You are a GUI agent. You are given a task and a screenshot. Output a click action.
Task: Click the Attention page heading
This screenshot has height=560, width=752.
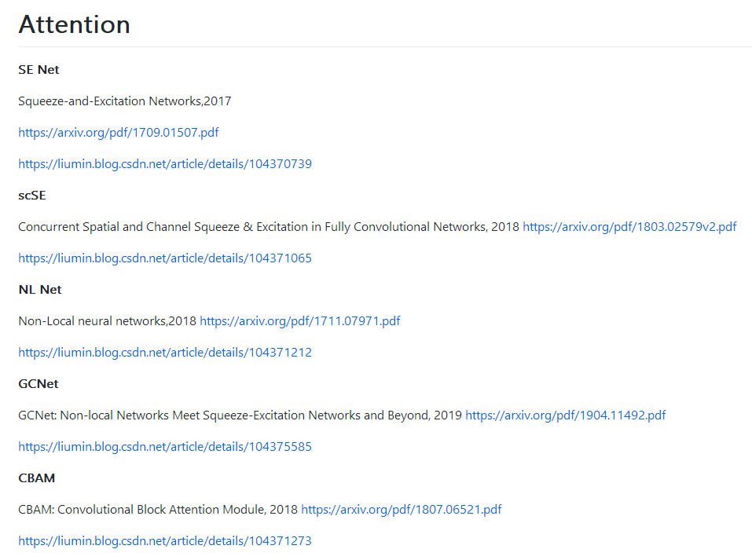pos(74,25)
